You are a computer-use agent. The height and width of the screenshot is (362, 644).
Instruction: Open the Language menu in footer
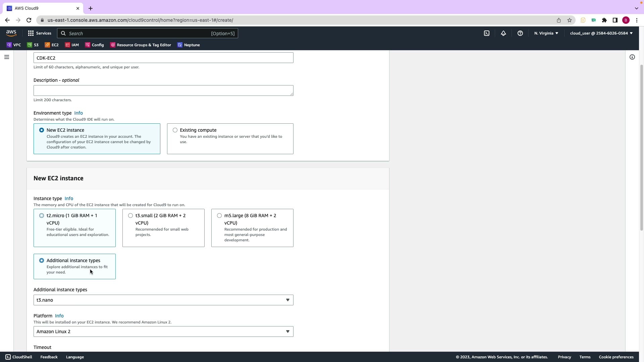pos(75,357)
